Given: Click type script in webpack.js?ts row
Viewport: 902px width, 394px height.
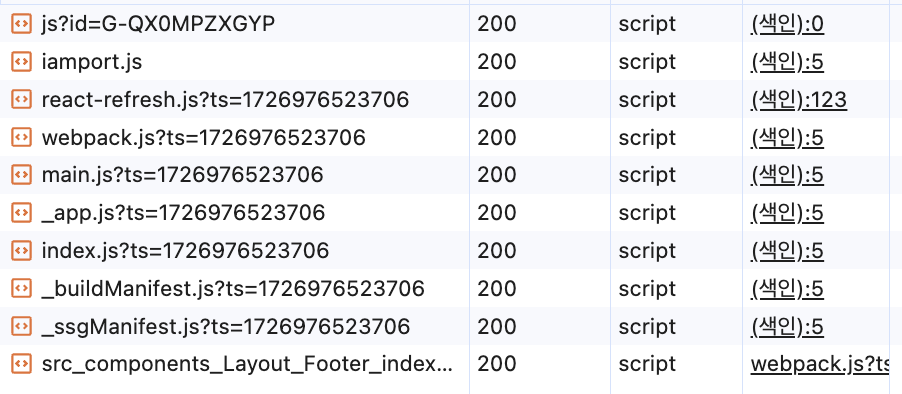Looking at the screenshot, I should (647, 138).
